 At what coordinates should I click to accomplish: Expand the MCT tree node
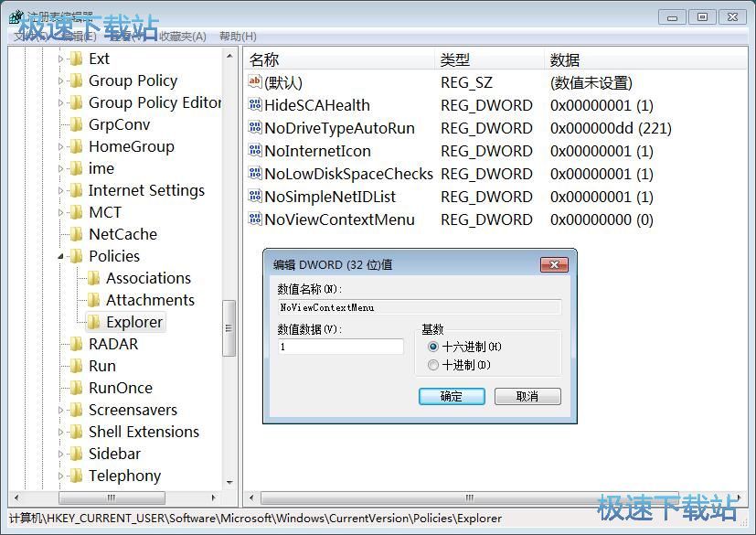click(60, 212)
